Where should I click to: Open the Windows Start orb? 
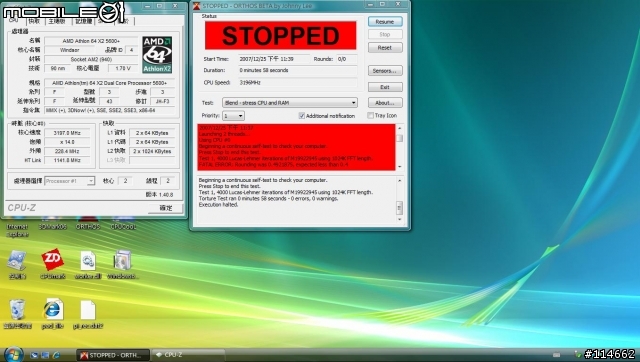13,354
